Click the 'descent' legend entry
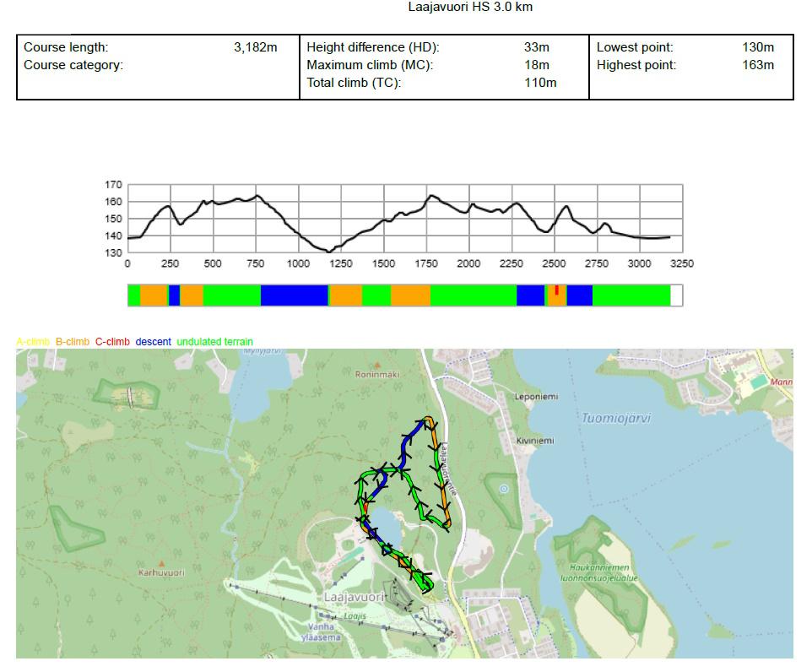 [154, 342]
